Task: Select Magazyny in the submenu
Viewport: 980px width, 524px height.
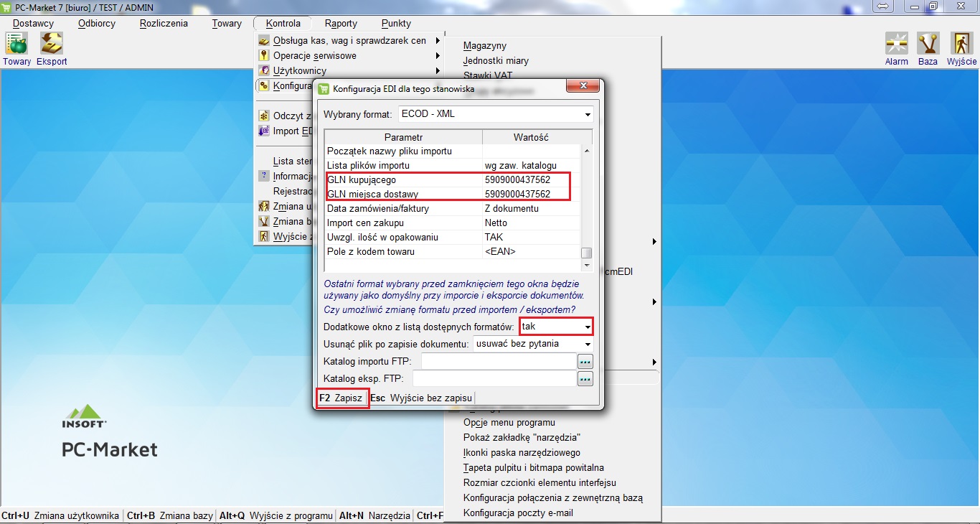Action: (x=485, y=46)
